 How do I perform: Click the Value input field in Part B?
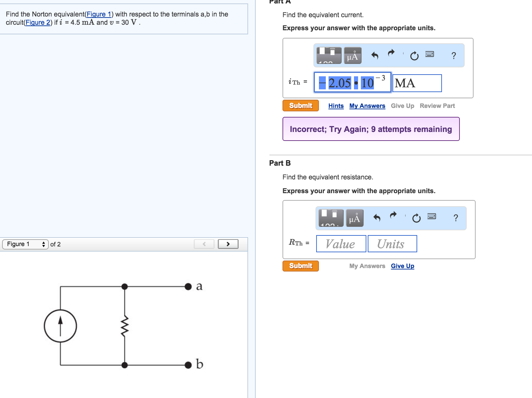pyautogui.click(x=341, y=243)
